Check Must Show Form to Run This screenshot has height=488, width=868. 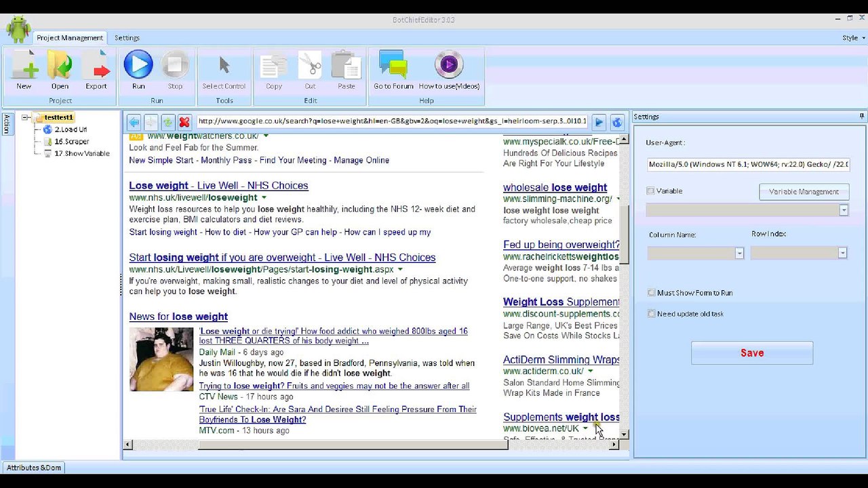[x=652, y=293]
